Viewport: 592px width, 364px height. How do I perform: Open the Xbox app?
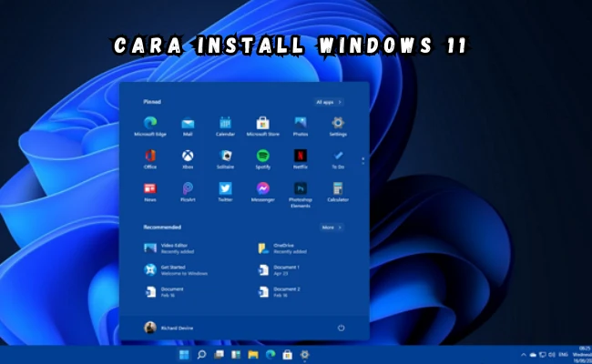pos(188,159)
